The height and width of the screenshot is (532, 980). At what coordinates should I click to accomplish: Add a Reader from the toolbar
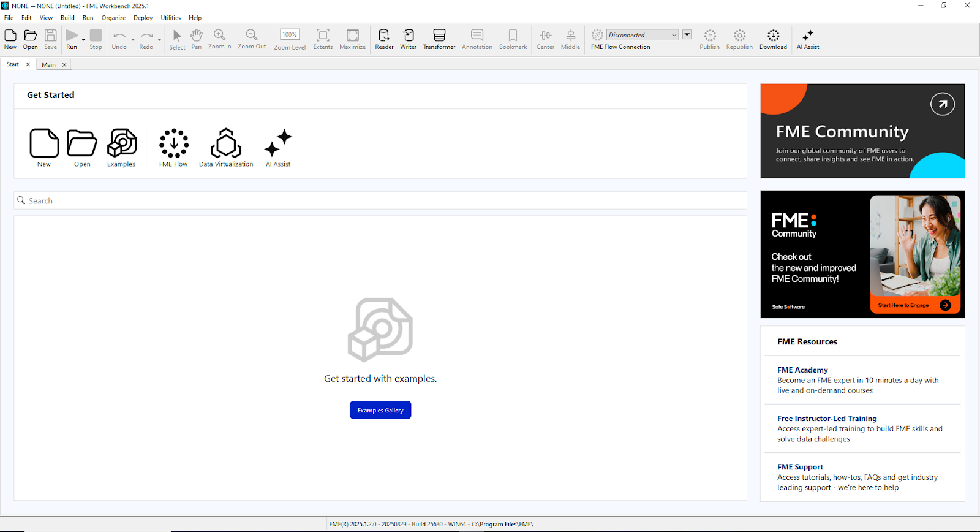point(384,39)
